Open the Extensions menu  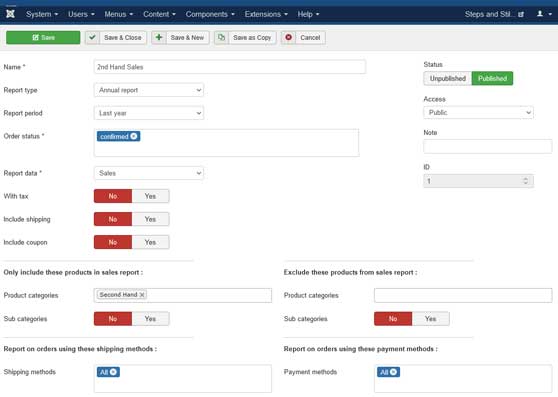[x=266, y=14]
